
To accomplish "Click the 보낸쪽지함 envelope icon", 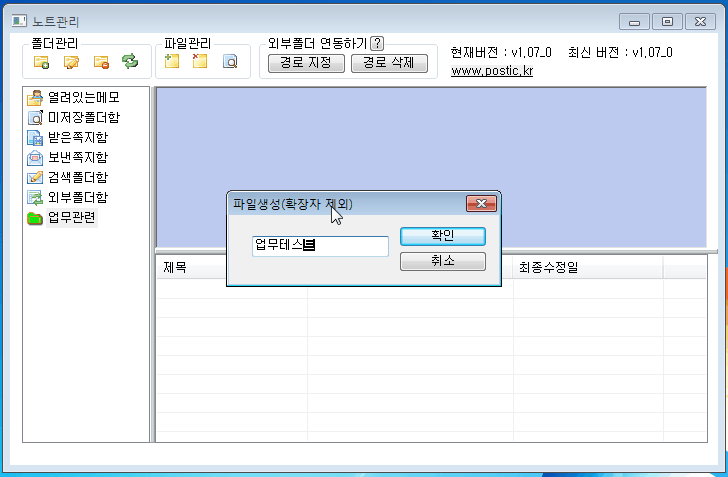I will 35,158.
